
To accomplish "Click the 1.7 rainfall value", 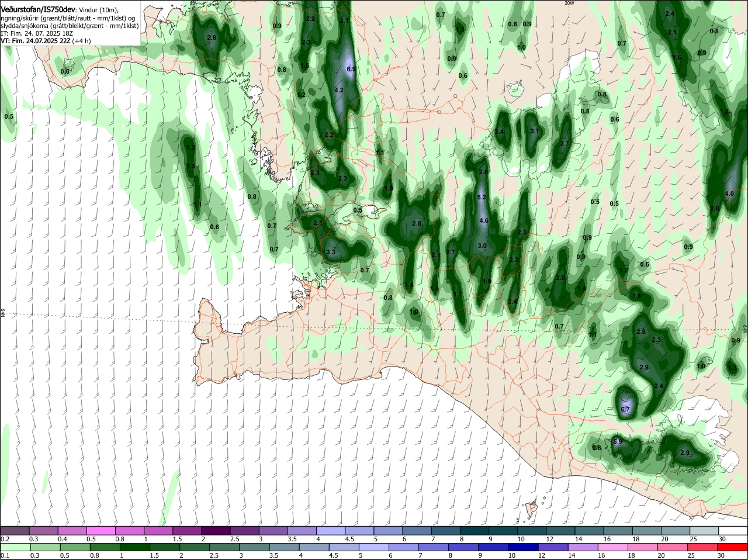I will (x=458, y=295).
